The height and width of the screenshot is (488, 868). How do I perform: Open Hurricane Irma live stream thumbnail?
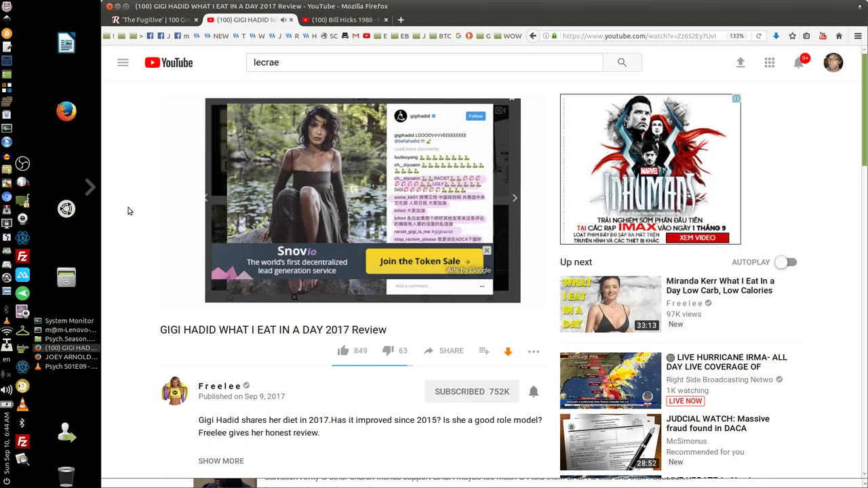pyautogui.click(x=610, y=380)
